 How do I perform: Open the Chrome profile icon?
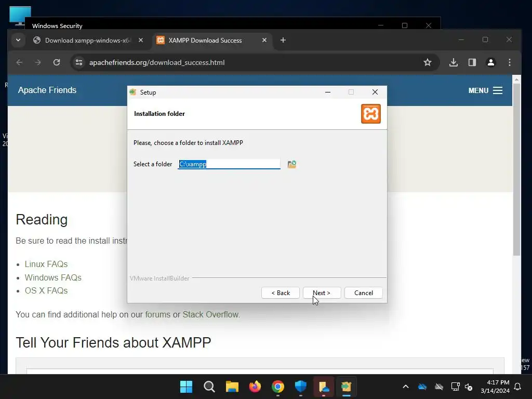pyautogui.click(x=491, y=62)
